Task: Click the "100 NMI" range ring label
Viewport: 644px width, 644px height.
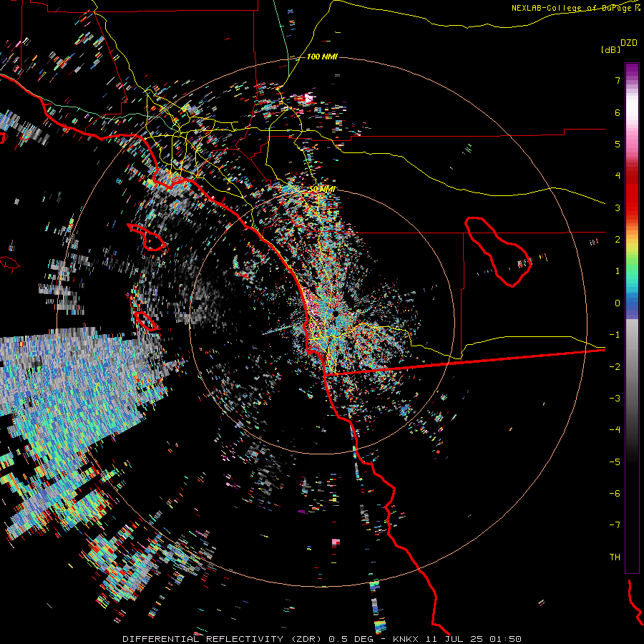Action: pos(322,57)
